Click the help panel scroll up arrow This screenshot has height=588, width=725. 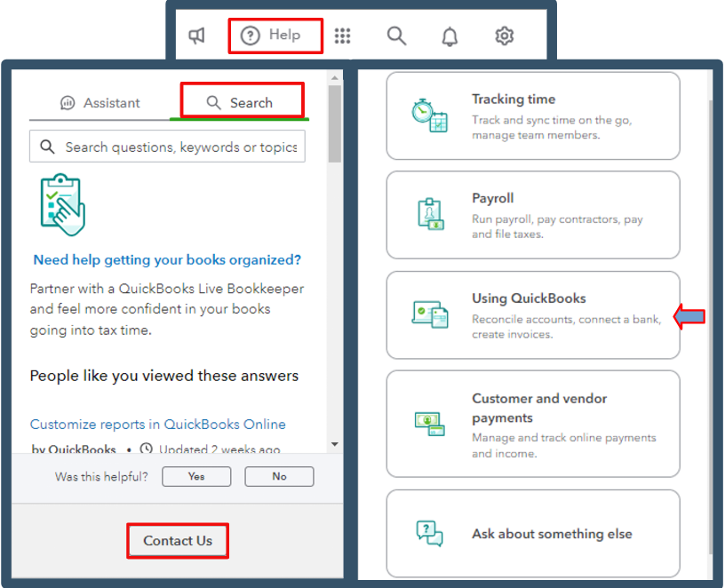click(335, 77)
